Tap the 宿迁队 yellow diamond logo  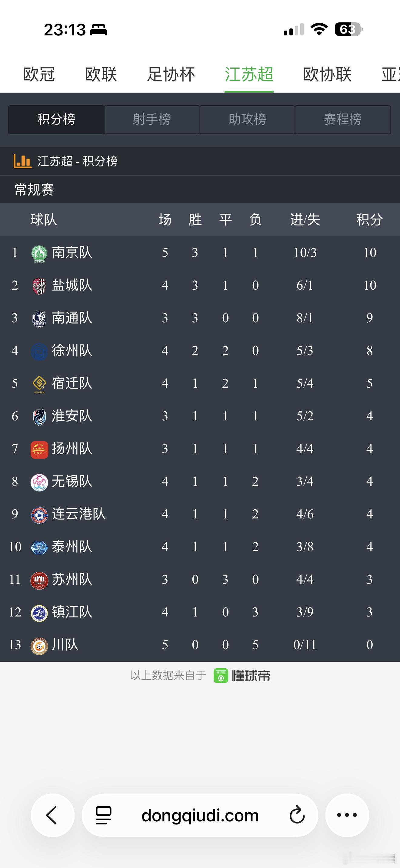[x=39, y=384]
